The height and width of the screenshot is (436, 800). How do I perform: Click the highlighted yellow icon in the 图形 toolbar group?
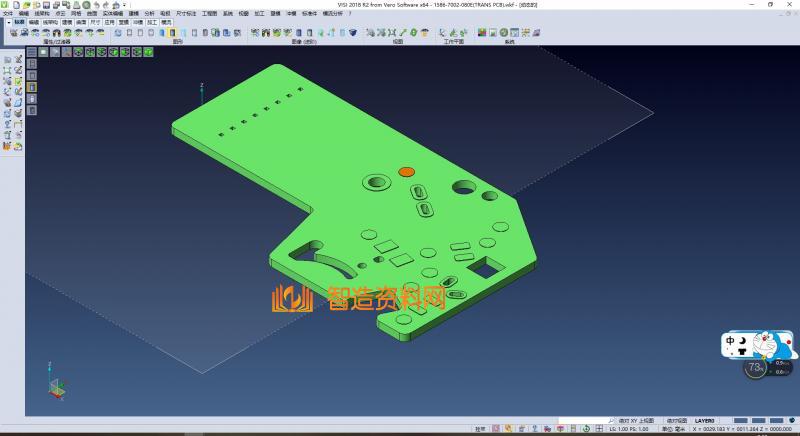tap(173, 33)
